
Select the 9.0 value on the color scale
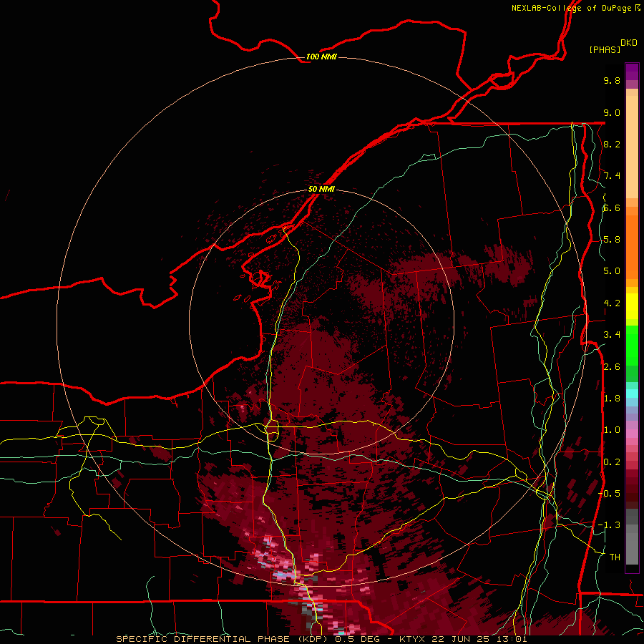(x=612, y=112)
